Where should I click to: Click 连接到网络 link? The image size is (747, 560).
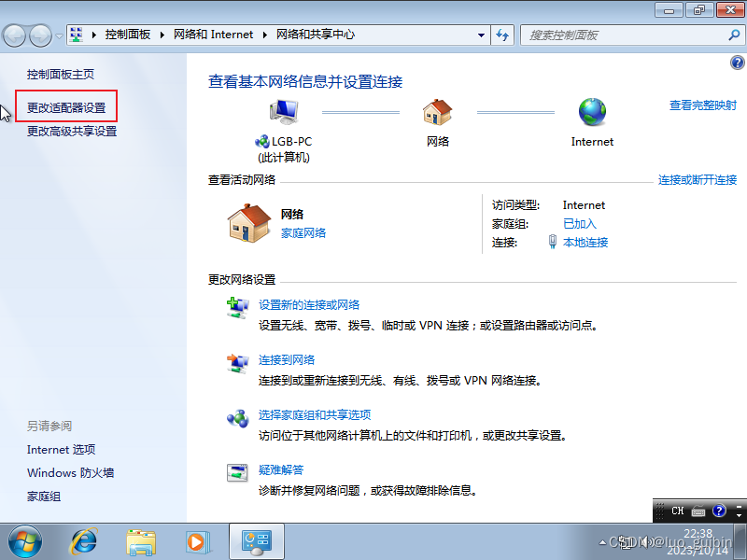click(x=287, y=360)
